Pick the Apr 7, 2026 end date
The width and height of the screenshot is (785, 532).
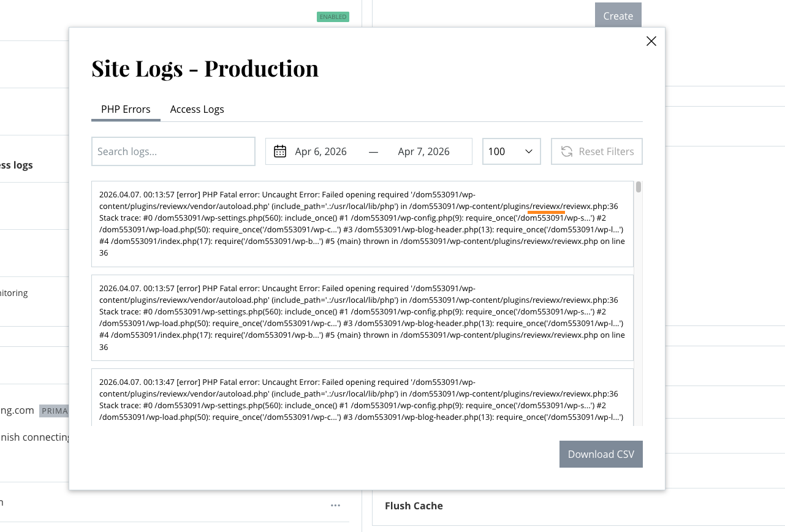(x=423, y=151)
